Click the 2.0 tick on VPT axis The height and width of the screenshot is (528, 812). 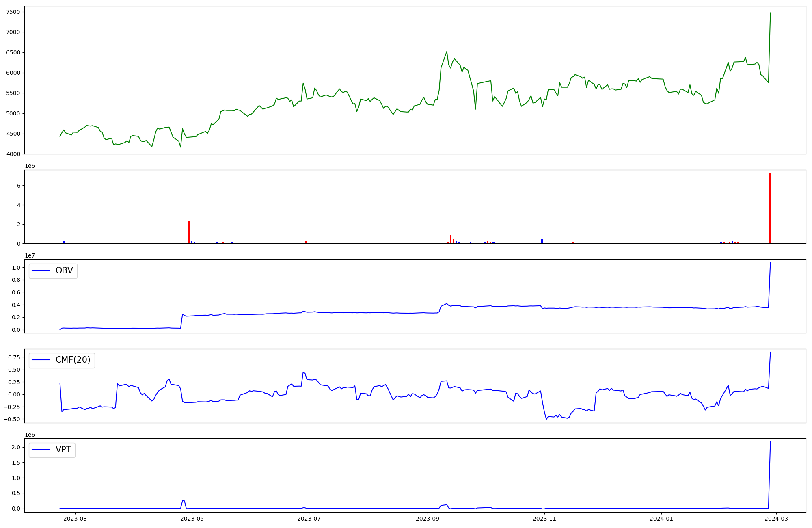click(16, 447)
